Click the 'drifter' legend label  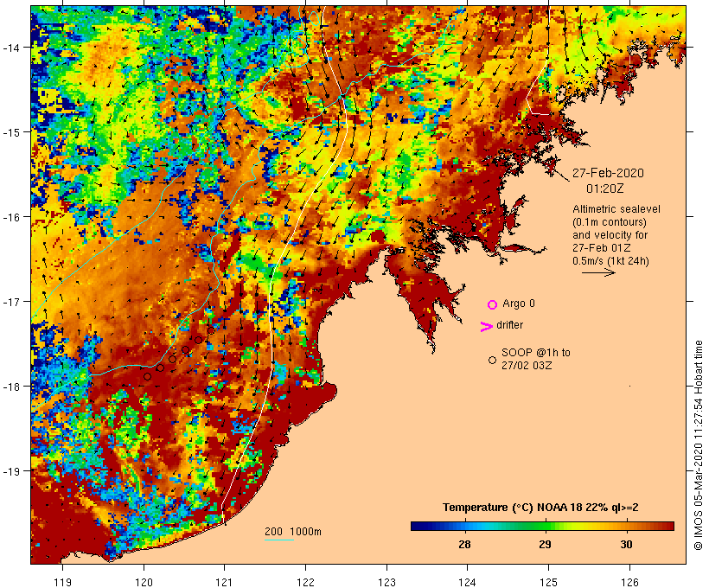509,325
